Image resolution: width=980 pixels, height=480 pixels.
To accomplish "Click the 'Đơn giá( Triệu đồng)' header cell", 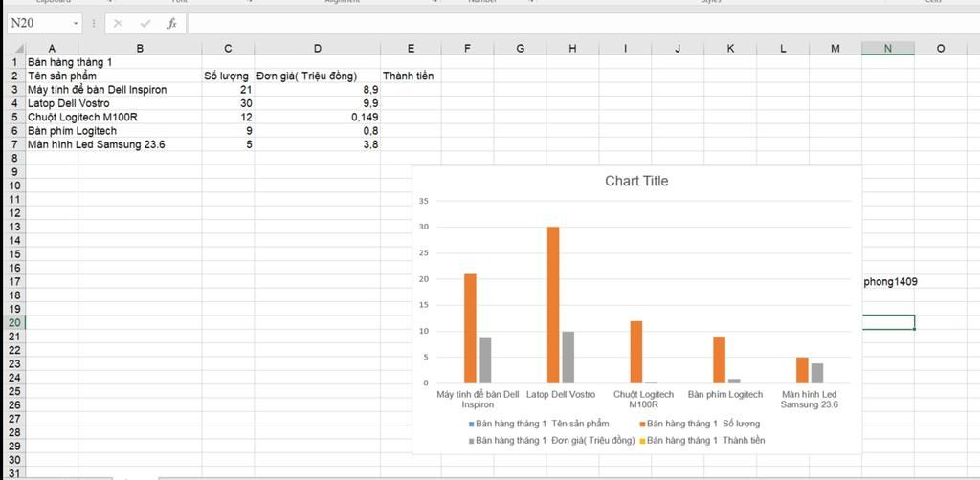I will click(x=318, y=76).
